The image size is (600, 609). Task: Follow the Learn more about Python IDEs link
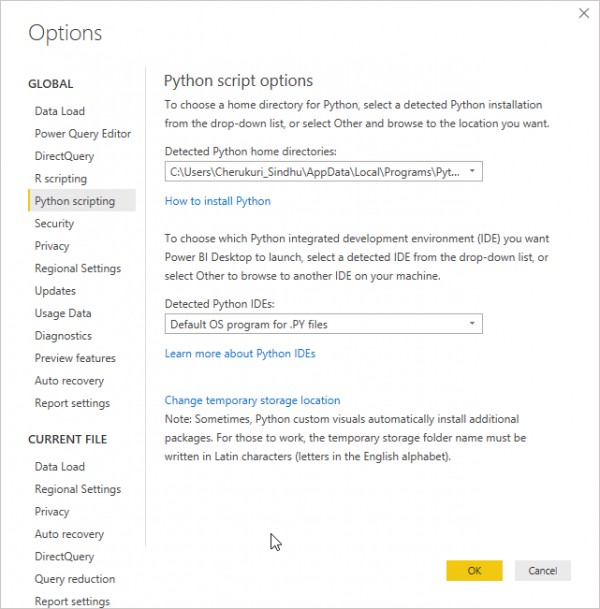click(x=240, y=353)
